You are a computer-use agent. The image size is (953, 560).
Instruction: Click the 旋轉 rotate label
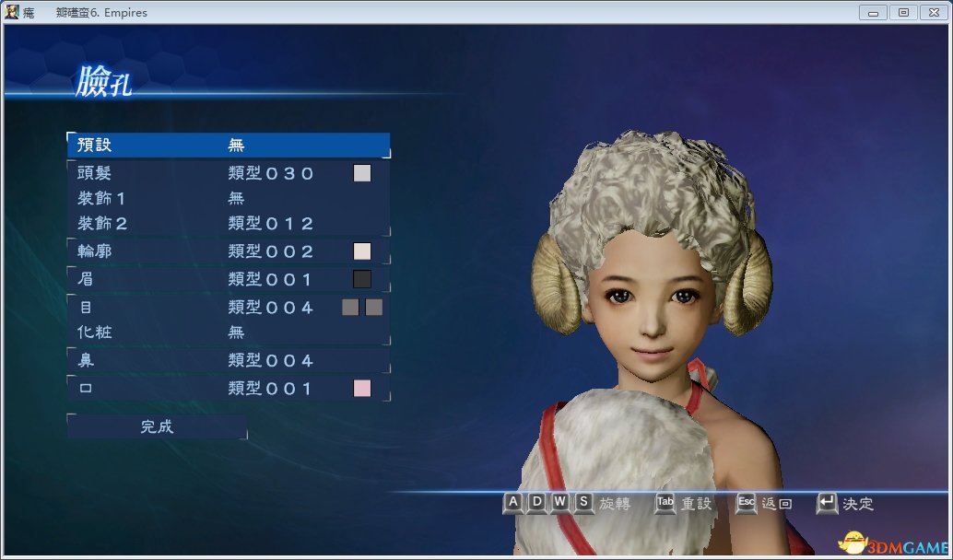[615, 504]
